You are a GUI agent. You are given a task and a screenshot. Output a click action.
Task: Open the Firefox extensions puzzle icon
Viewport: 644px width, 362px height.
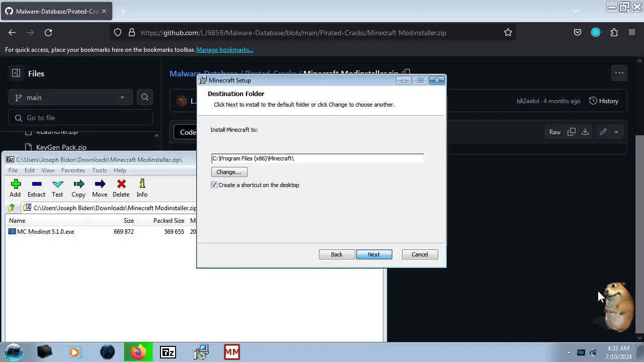click(614, 33)
